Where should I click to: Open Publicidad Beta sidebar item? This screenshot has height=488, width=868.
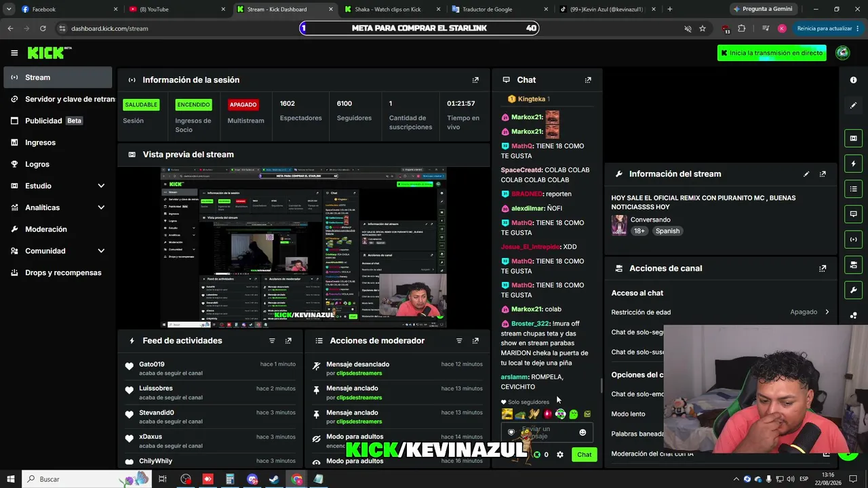pos(58,121)
